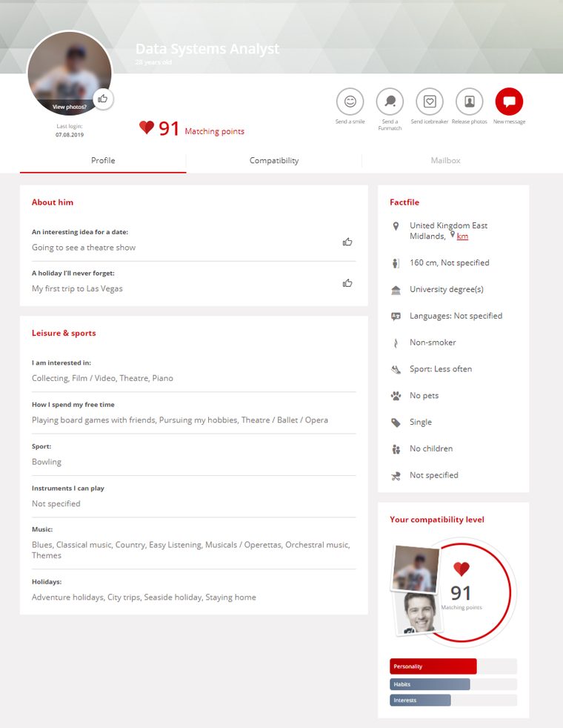The image size is (563, 728).
Task: Switch to the Profile tab
Action: click(103, 160)
